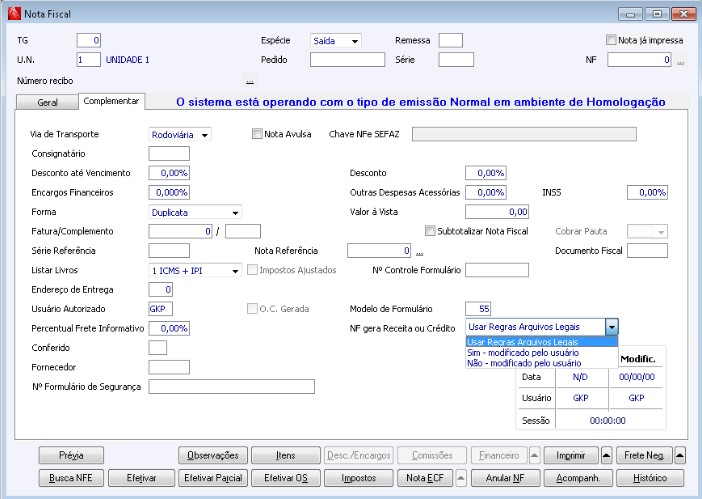Click the U.N. input field
This screenshot has height=499, width=702.
(x=89, y=60)
